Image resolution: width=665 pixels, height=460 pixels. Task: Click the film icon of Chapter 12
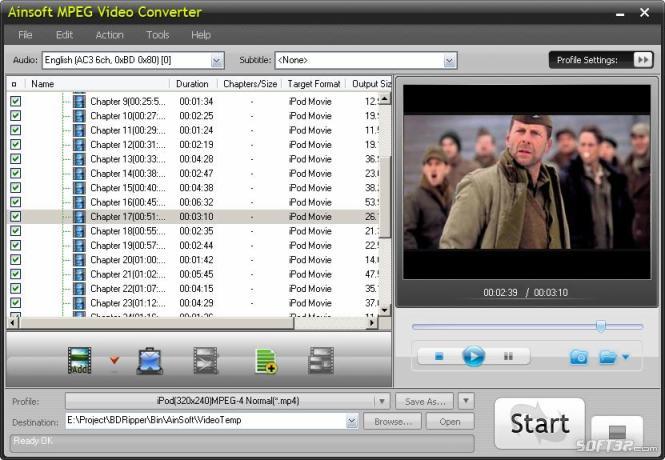[79, 145]
